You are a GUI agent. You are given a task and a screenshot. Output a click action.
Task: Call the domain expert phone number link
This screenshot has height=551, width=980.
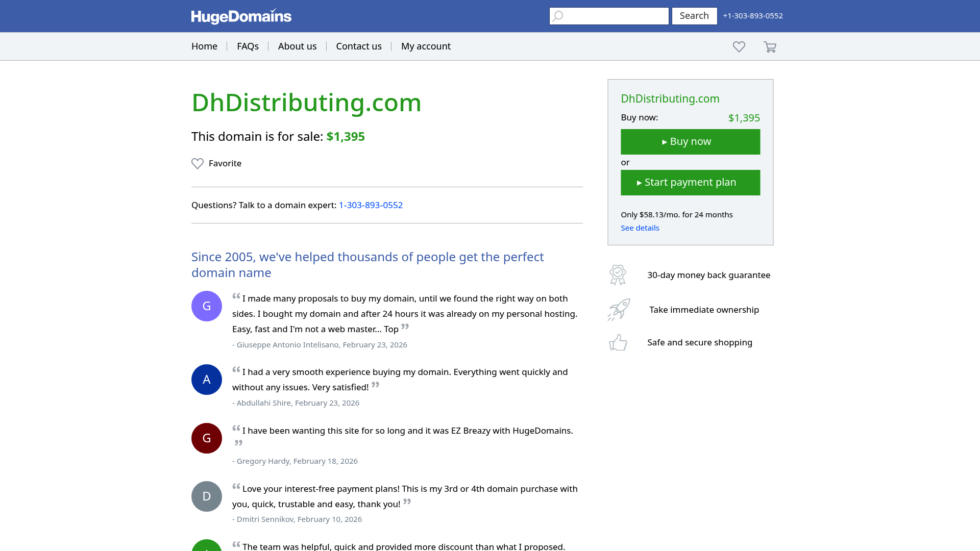click(371, 205)
